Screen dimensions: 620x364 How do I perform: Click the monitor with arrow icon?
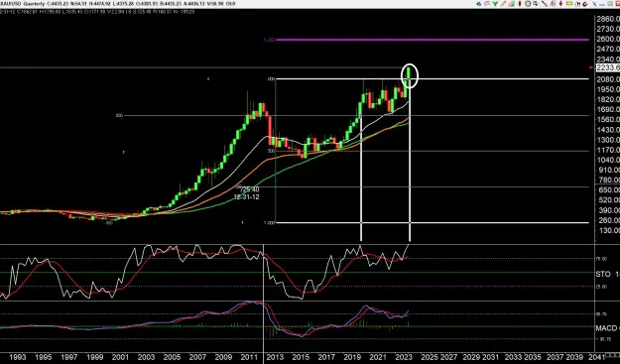[x=536, y=4]
